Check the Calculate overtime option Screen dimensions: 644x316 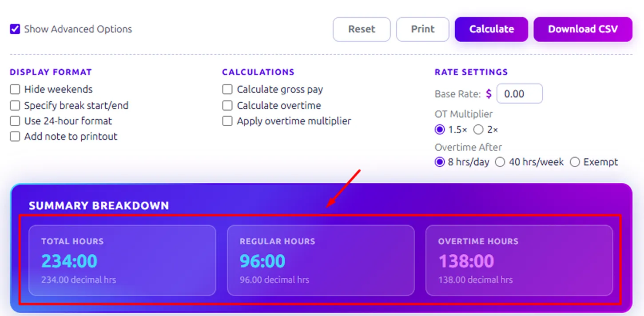(x=227, y=105)
